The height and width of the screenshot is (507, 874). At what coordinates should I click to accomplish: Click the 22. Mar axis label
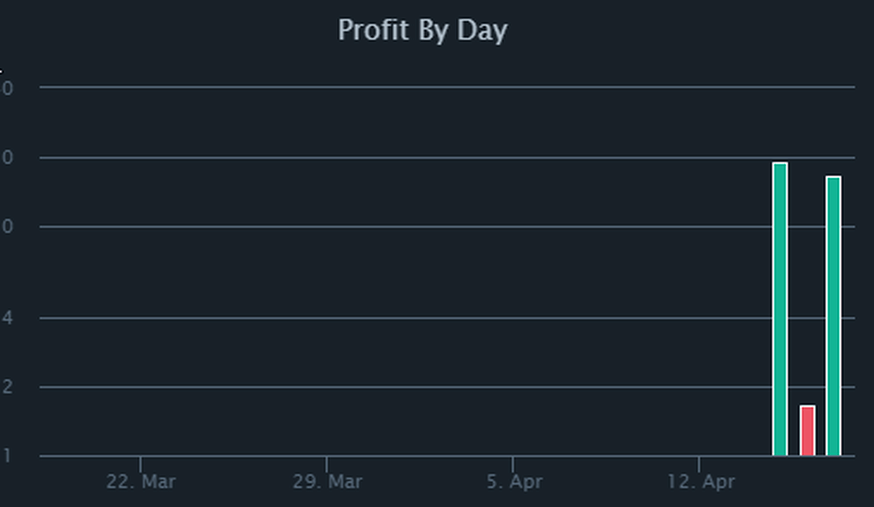[141, 481]
